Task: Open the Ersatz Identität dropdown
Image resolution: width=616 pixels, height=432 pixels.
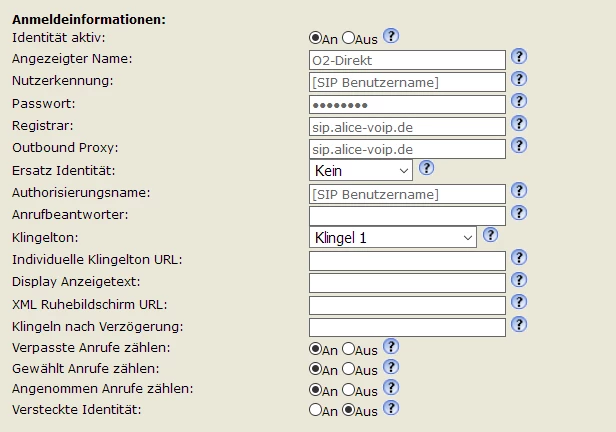Action: [x=361, y=171]
